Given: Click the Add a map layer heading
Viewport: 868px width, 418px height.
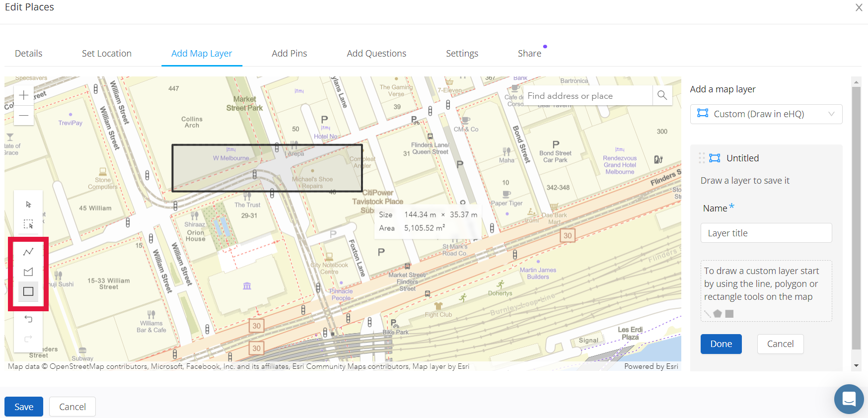Looking at the screenshot, I should coord(723,89).
